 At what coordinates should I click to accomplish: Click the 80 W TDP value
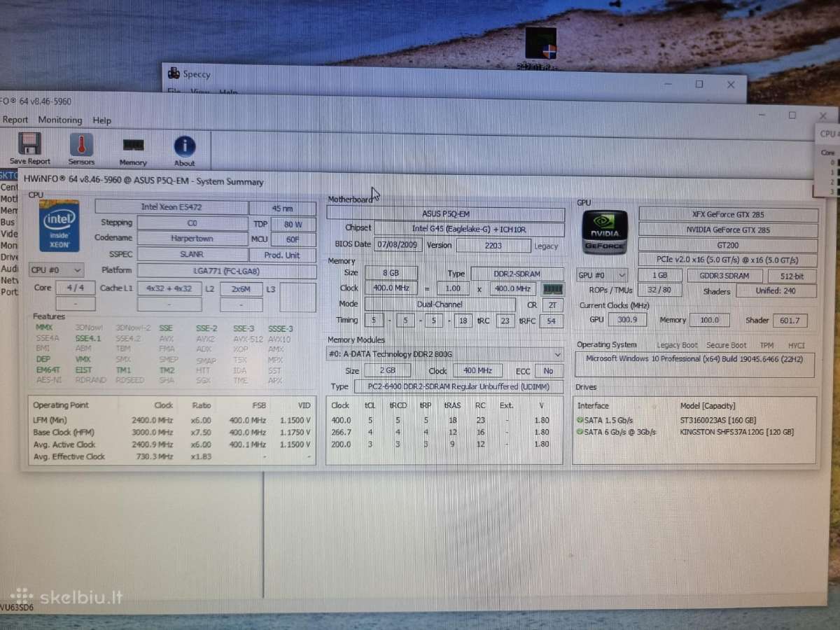[x=293, y=225]
